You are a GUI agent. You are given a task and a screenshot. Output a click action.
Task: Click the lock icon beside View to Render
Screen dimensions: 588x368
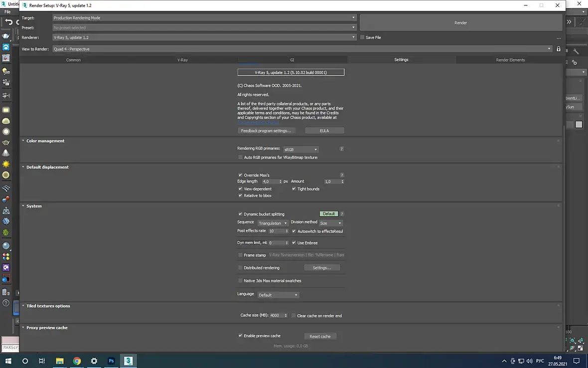[x=559, y=49]
